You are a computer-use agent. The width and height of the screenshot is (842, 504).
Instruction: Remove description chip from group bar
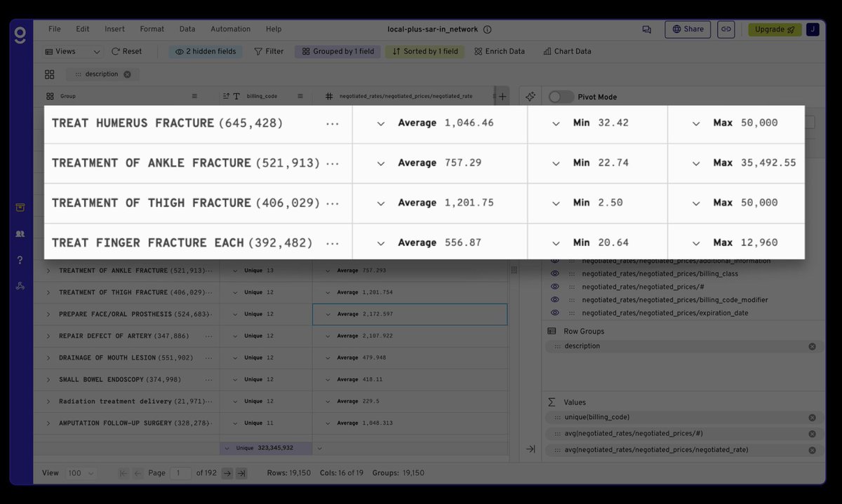(127, 74)
